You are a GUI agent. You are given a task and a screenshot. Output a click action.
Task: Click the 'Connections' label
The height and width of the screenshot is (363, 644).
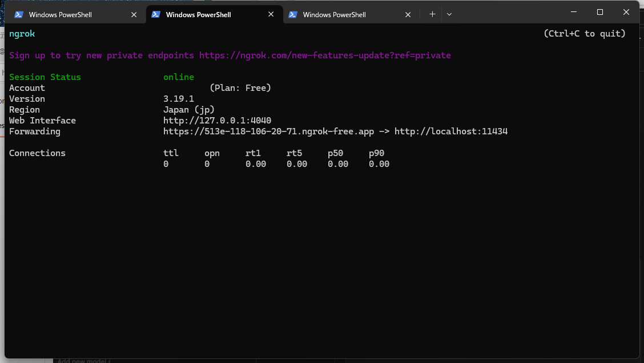(x=37, y=153)
